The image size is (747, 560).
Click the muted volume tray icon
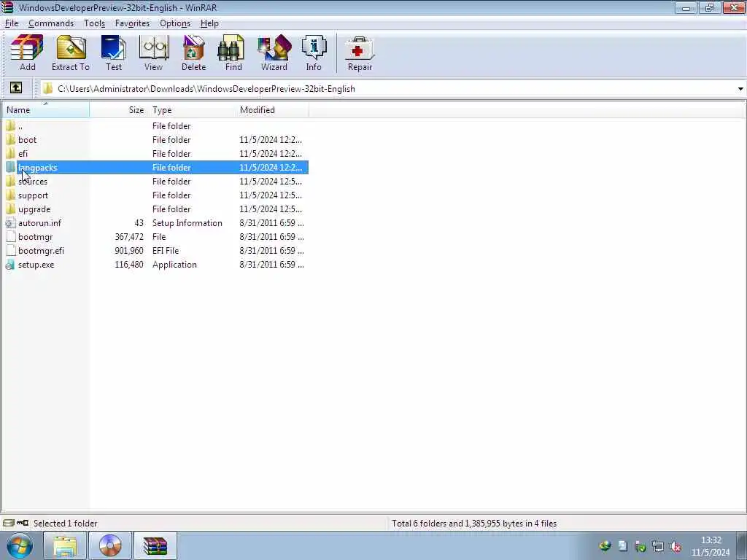coord(675,546)
